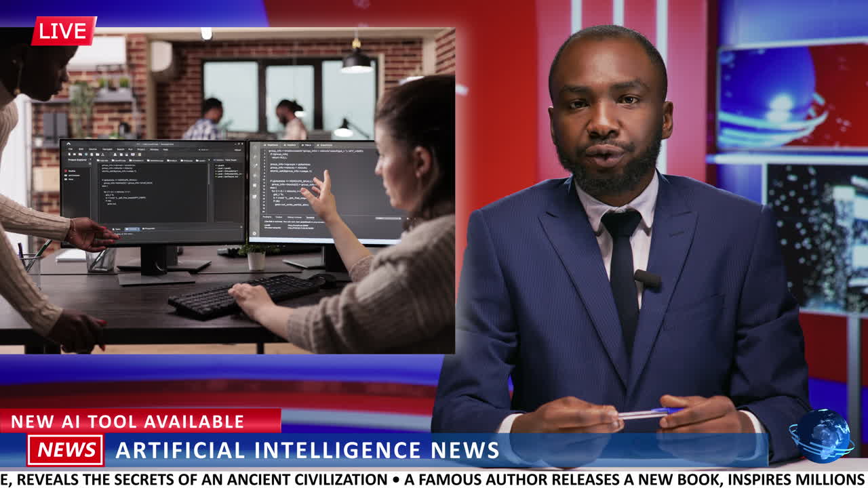
Task: Click the Tasks view icon in the bottom panel
Action: (x=116, y=228)
